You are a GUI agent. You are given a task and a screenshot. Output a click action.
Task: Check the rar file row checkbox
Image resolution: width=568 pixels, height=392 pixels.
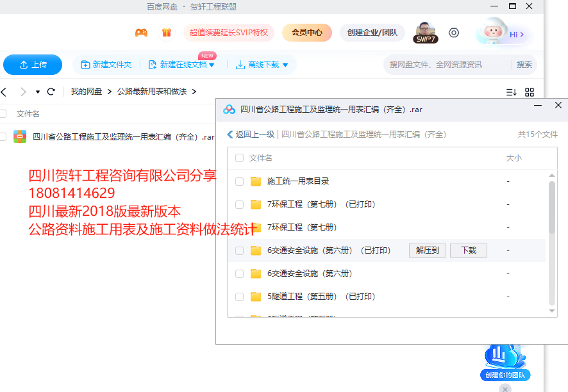pos(3,137)
